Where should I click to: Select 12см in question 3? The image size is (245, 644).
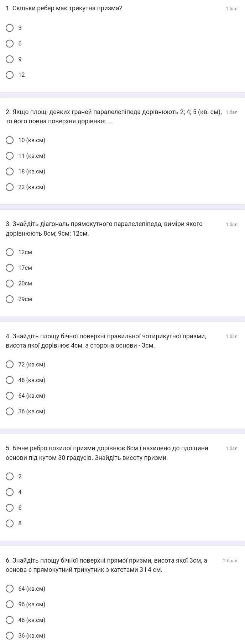(x=10, y=252)
